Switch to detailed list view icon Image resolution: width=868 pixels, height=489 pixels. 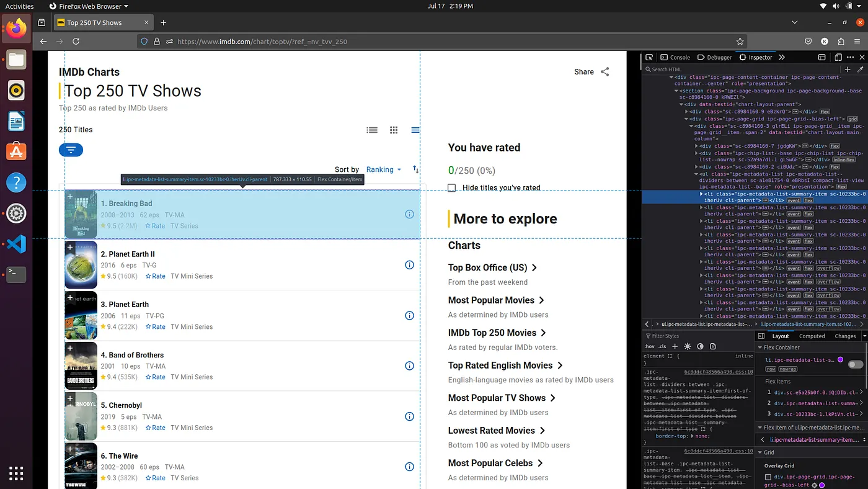click(372, 130)
